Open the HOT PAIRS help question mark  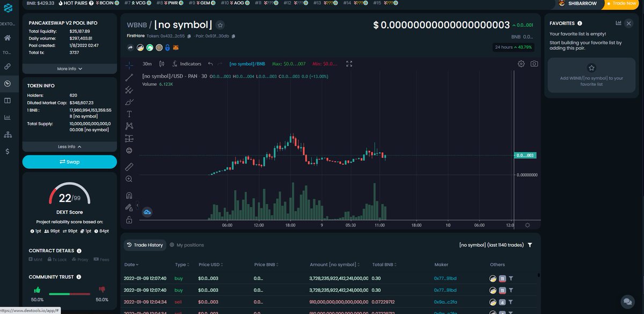pyautogui.click(x=91, y=3)
